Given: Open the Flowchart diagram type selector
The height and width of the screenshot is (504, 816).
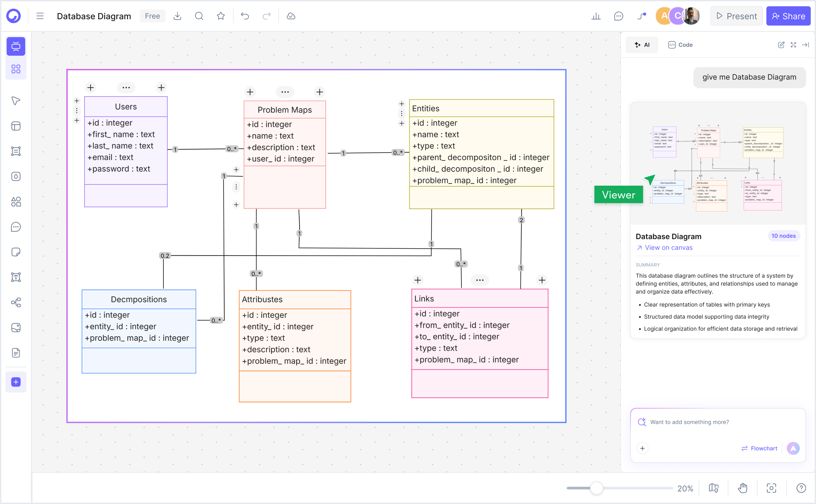Looking at the screenshot, I should coord(759,449).
